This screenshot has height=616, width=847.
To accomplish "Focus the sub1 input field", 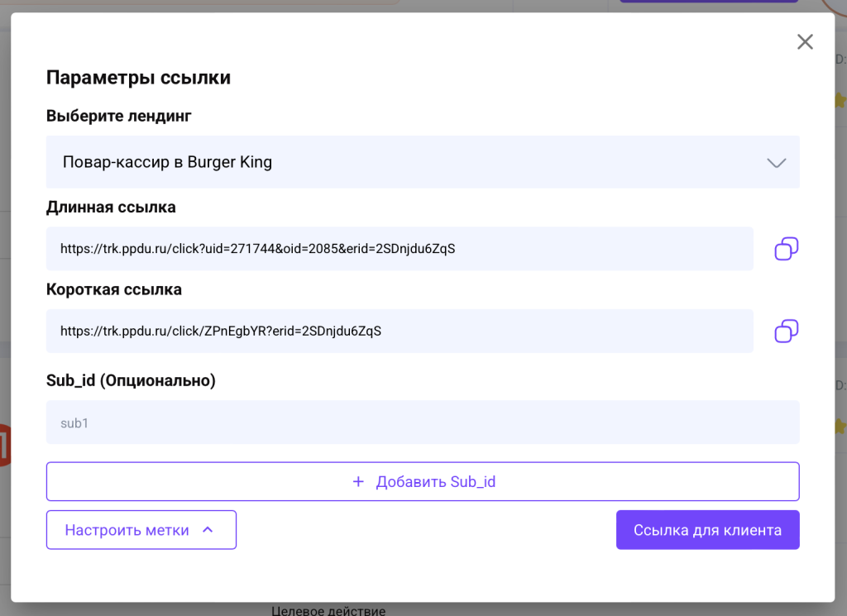I will [423, 422].
